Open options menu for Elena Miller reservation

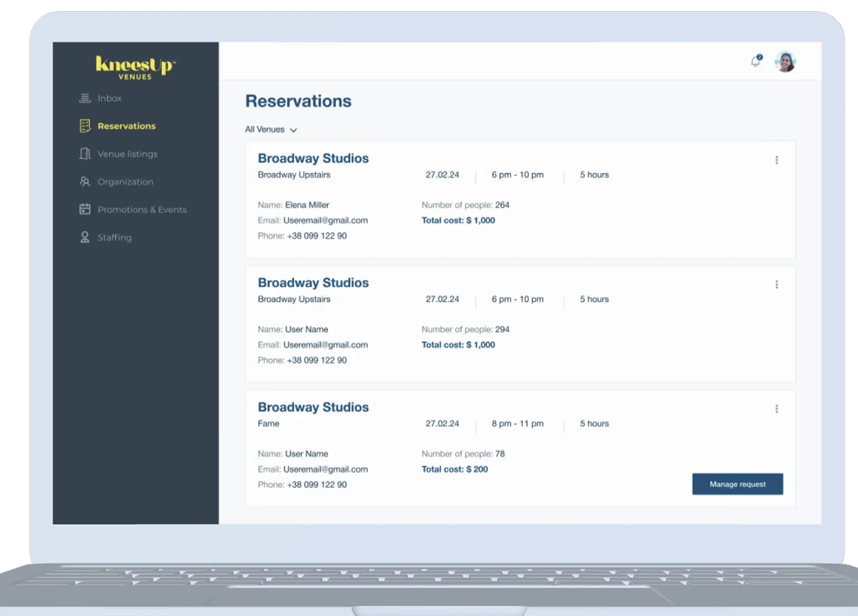point(776,160)
